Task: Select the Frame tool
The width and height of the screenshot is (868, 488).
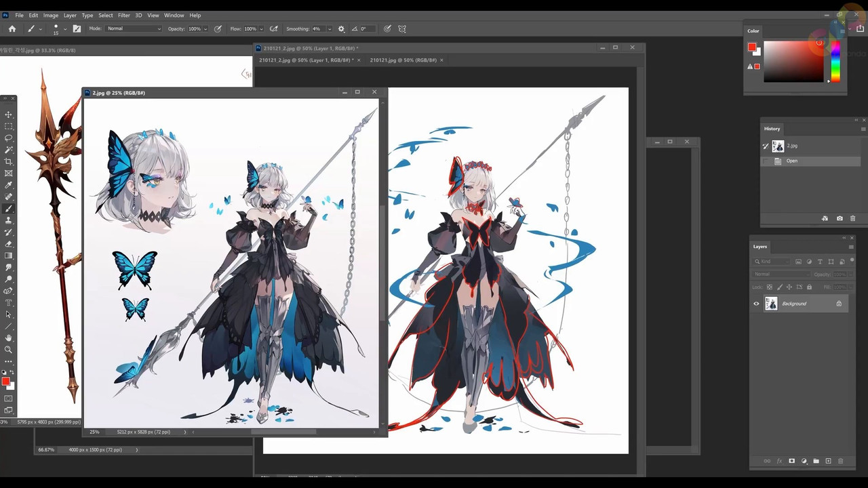Action: coord(8,174)
